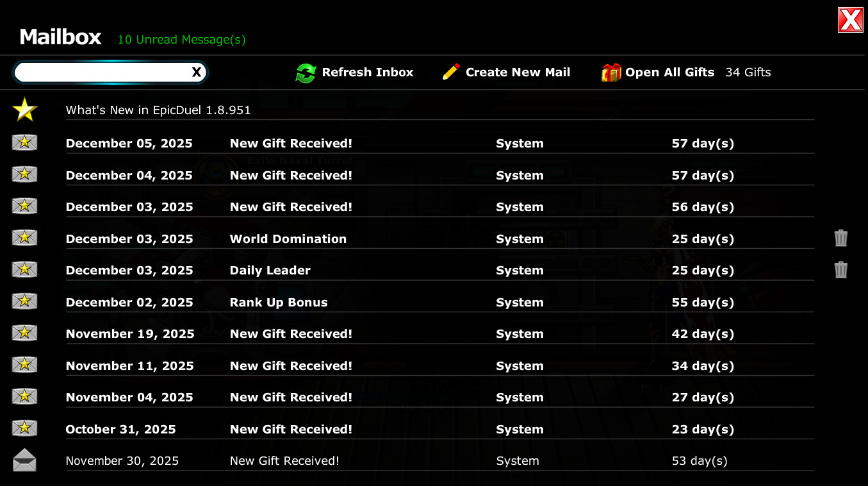Click the pencil icon for new mail
The width and height of the screenshot is (868, 486).
[451, 72]
